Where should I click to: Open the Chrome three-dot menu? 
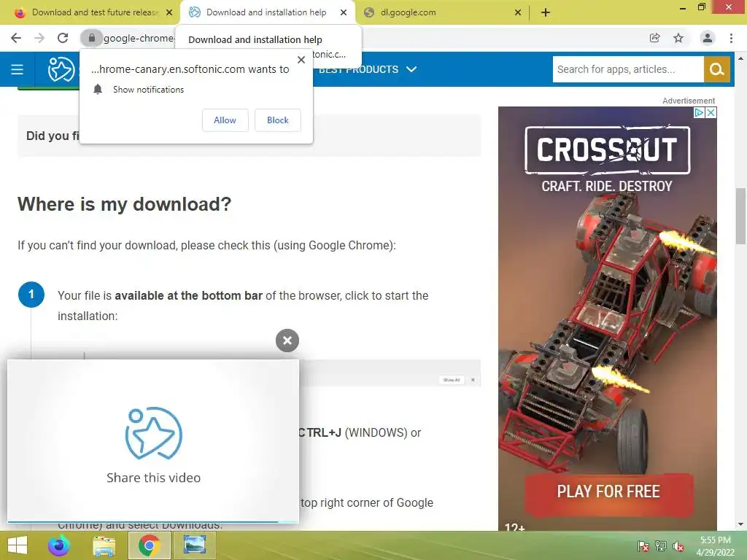tap(731, 38)
